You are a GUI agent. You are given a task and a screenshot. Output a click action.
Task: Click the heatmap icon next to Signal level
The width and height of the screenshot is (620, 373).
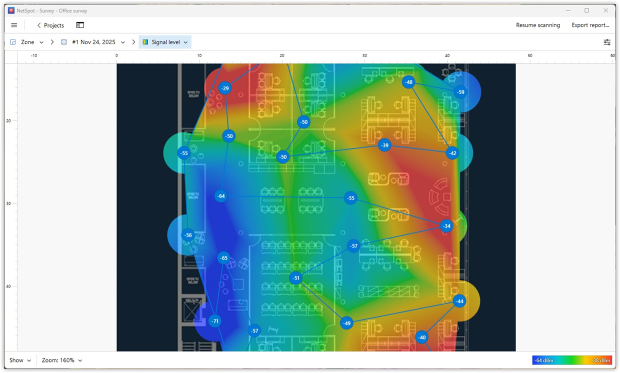pos(146,42)
